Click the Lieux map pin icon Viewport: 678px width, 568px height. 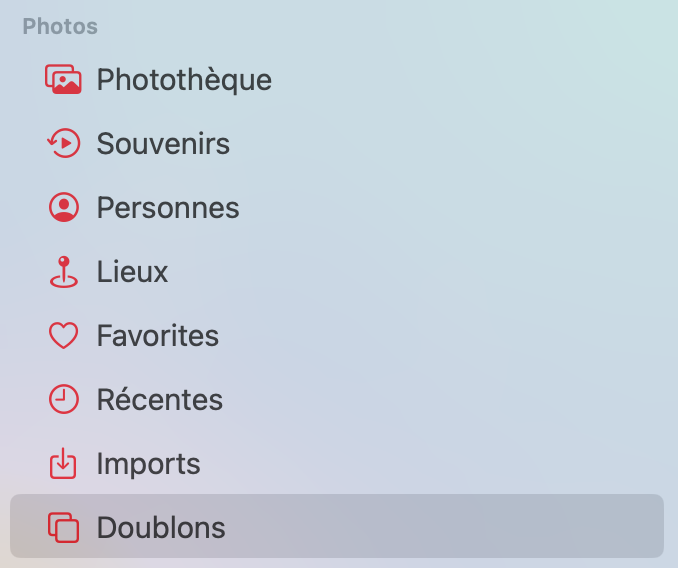[63, 272]
